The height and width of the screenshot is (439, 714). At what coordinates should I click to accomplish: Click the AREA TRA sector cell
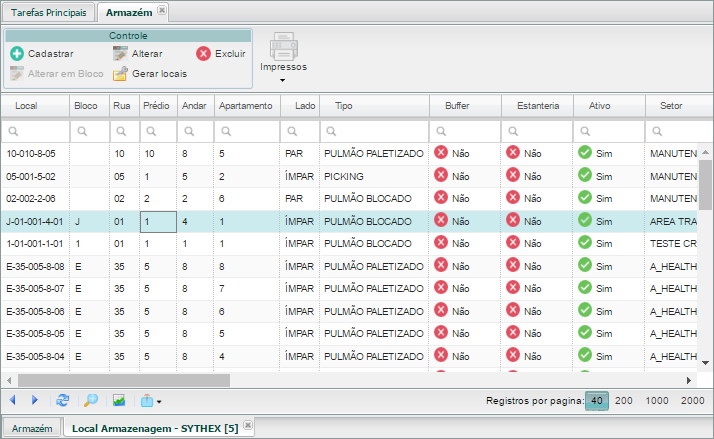pos(673,222)
